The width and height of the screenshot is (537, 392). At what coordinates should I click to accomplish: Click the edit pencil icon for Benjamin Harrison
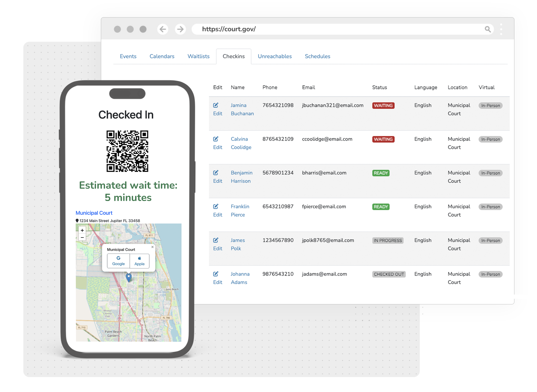(x=215, y=172)
